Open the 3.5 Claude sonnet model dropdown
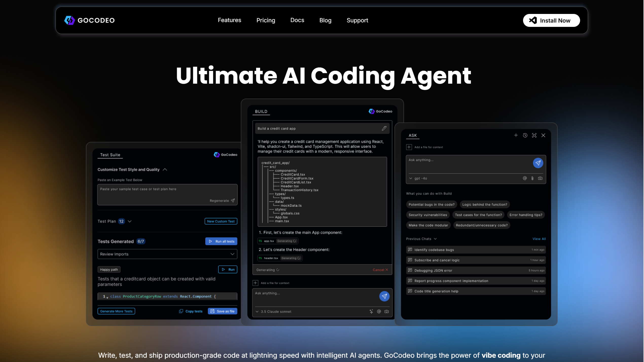The width and height of the screenshot is (644, 362). 273,312
